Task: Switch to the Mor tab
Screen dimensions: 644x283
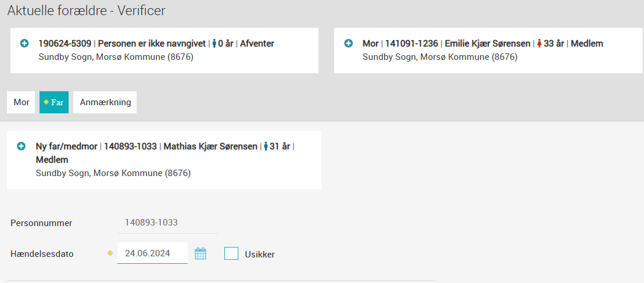Action: [x=22, y=102]
